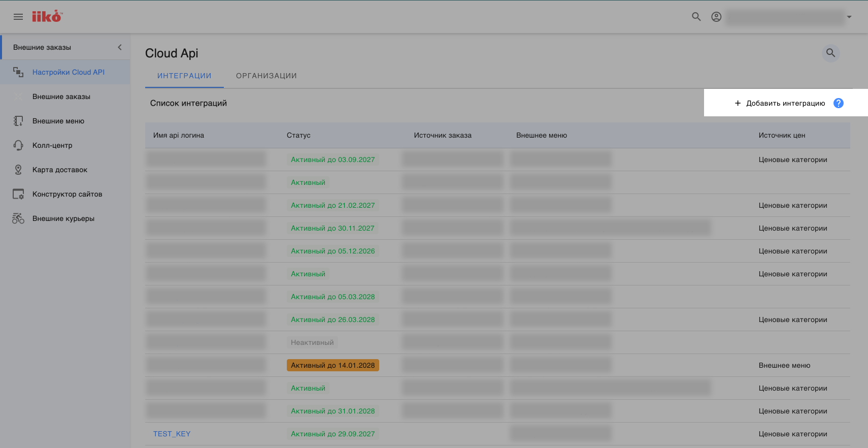Click Ценовые категории in 03.09.2027 row
The height and width of the screenshot is (448, 868).
[x=793, y=159]
